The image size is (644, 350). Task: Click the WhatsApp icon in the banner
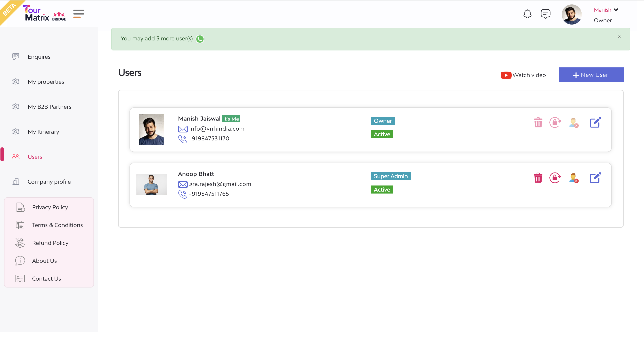200,39
